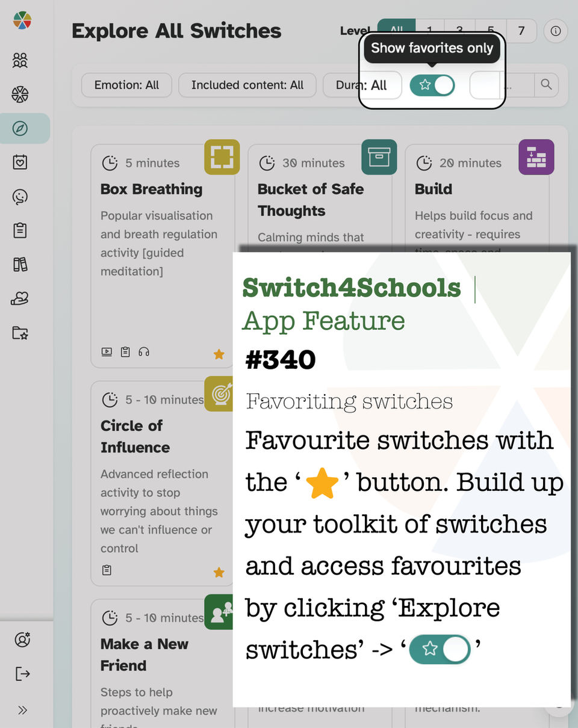This screenshot has height=728, width=578.
Task: Open the Duration: All filter dropdown
Action: (x=362, y=85)
